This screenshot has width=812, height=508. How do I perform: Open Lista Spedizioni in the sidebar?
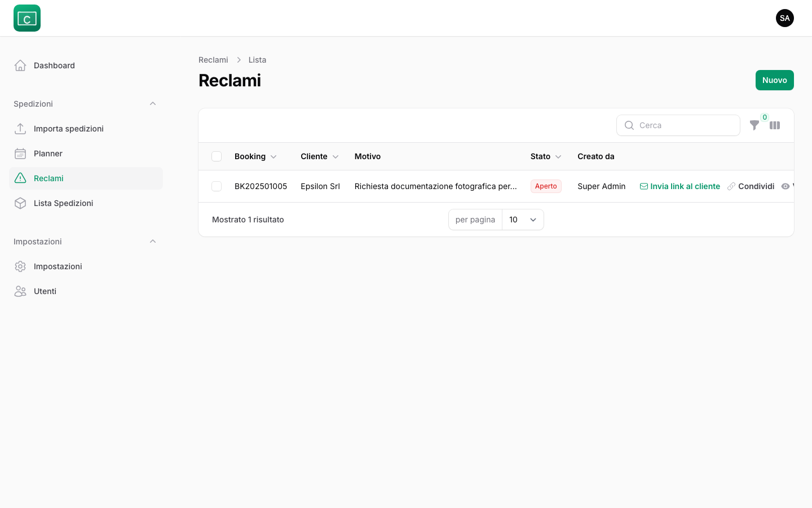click(x=63, y=203)
